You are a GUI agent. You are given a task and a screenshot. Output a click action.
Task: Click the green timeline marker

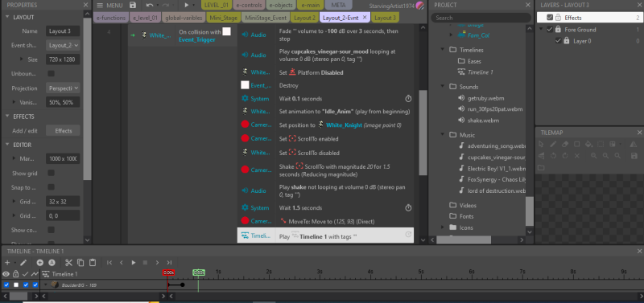pyautogui.click(x=199, y=272)
